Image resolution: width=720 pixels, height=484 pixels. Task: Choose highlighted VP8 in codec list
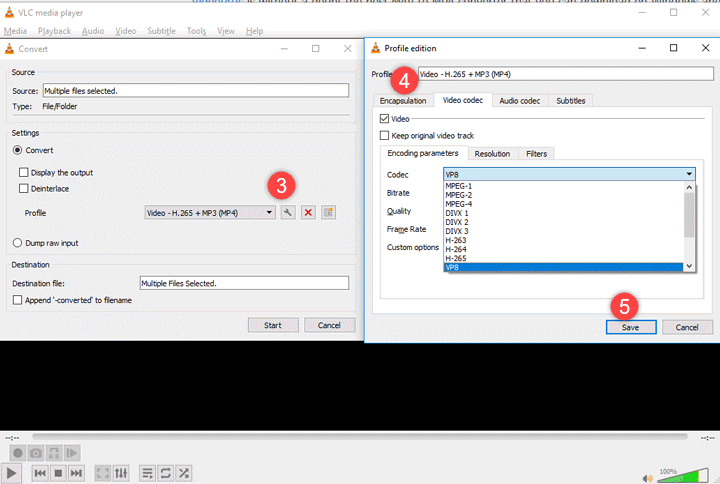tap(563, 267)
